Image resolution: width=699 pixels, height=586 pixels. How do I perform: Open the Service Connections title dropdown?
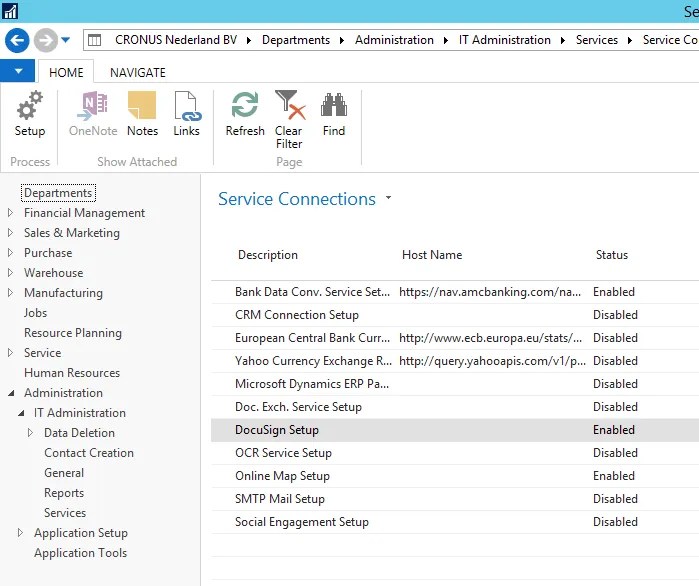tap(388, 197)
